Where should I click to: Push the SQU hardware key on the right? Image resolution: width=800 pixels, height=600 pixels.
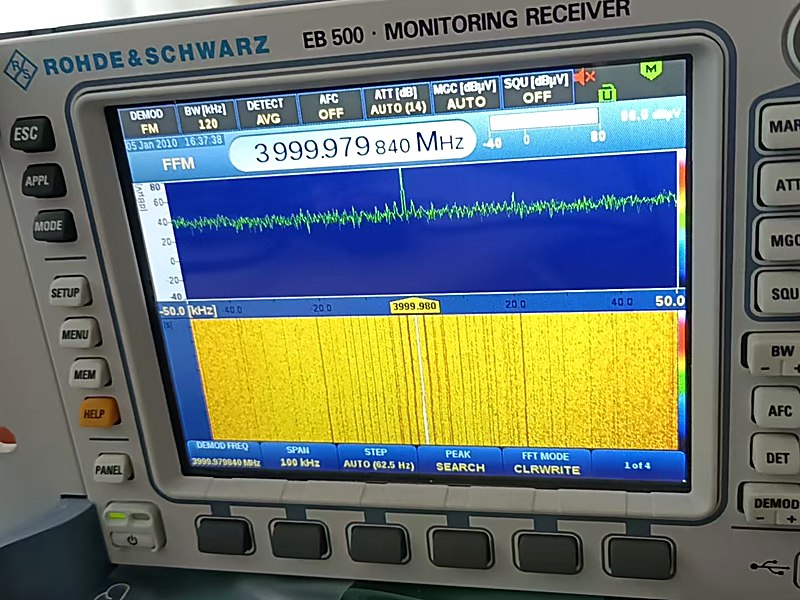coord(778,292)
